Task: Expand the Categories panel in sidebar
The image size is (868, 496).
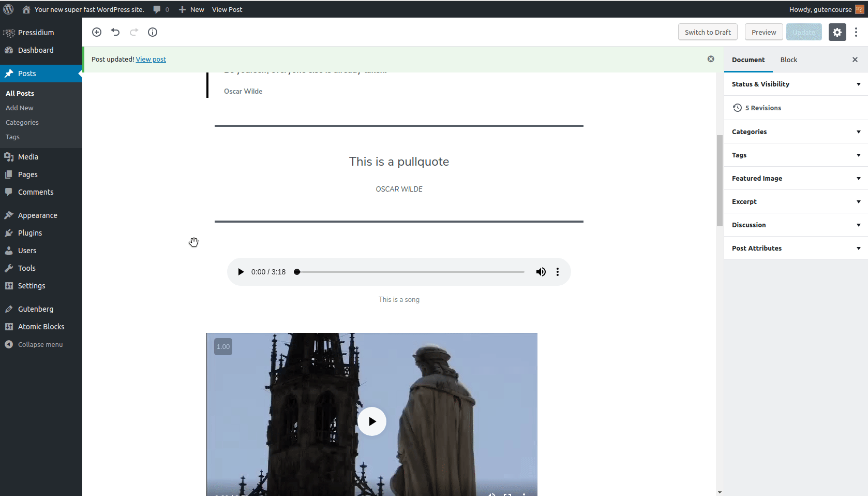Action: coord(796,132)
